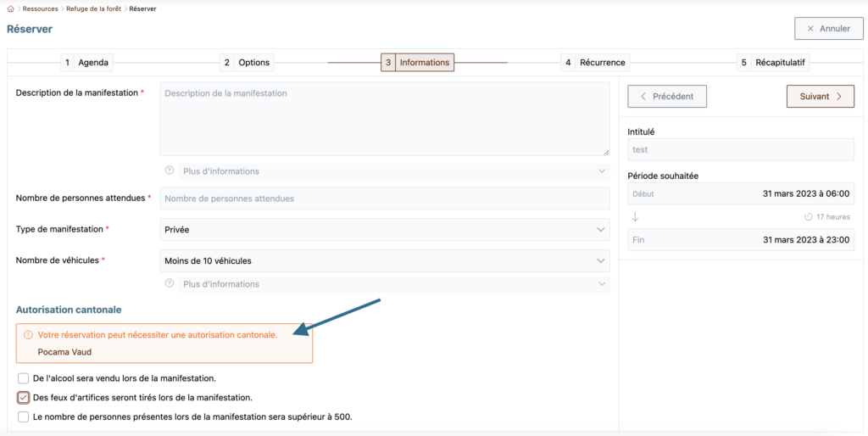Screen dimensions: 868x436
Task: Check the more than 500 people checkbox
Action: [x=23, y=416]
